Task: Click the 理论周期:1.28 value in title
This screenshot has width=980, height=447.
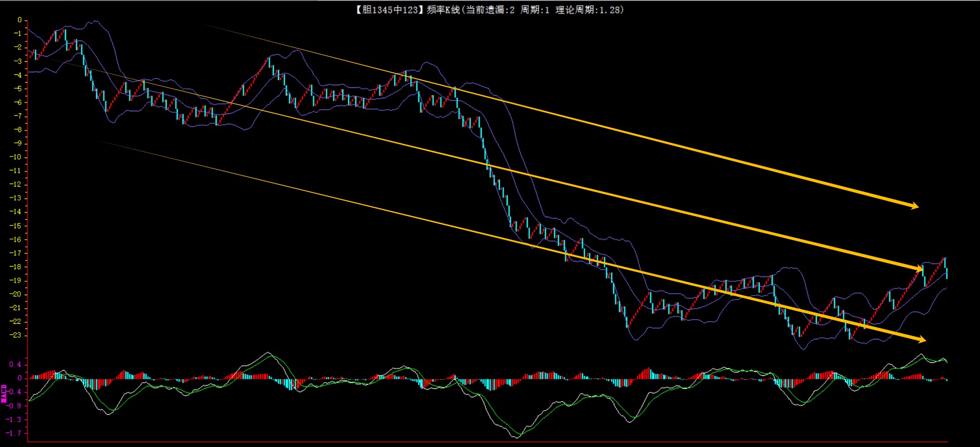Action: (589, 10)
